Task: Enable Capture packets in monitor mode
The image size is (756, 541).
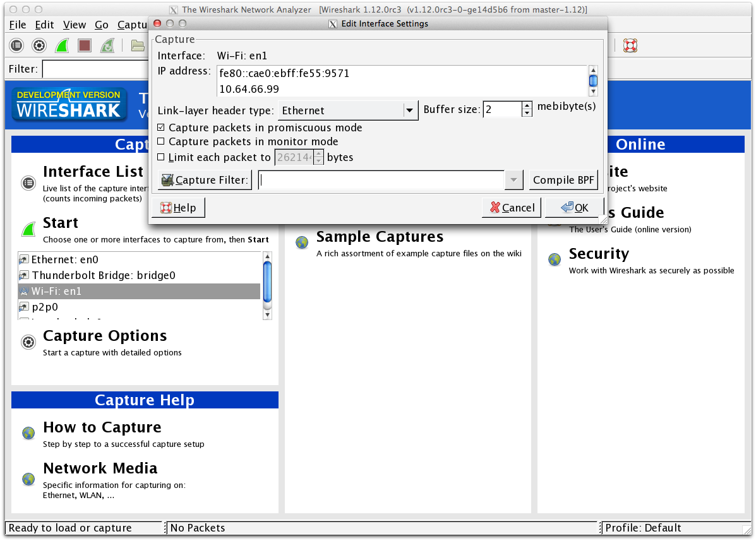Action: (x=161, y=141)
